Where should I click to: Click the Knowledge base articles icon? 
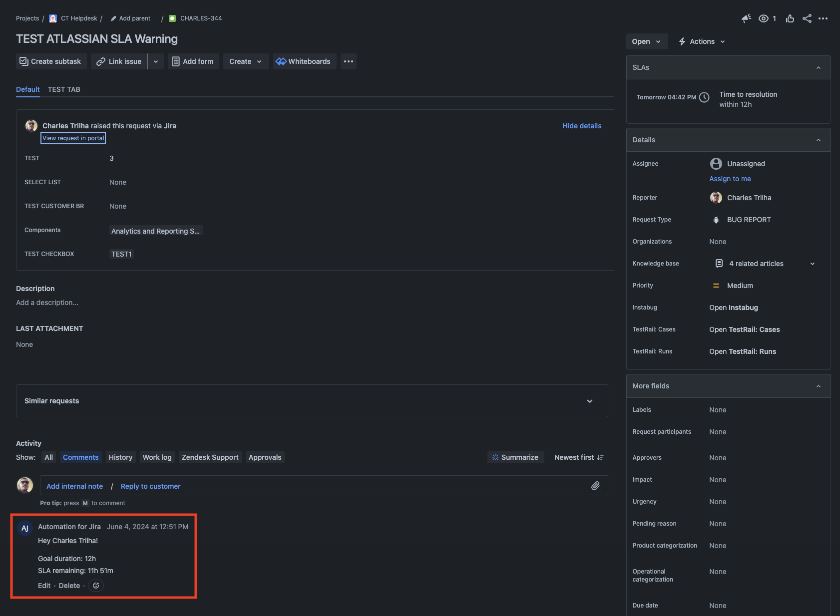(x=719, y=264)
